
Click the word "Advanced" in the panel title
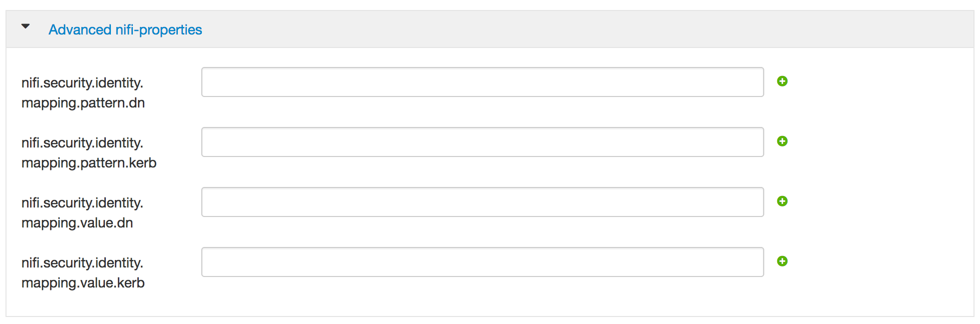80,30
